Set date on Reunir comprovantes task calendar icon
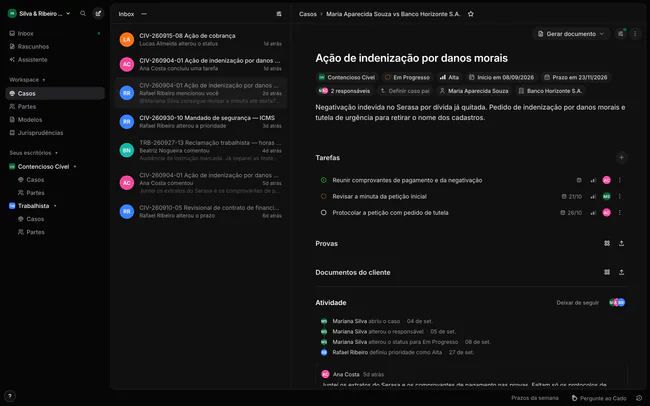This screenshot has width=650, height=406. [579, 180]
